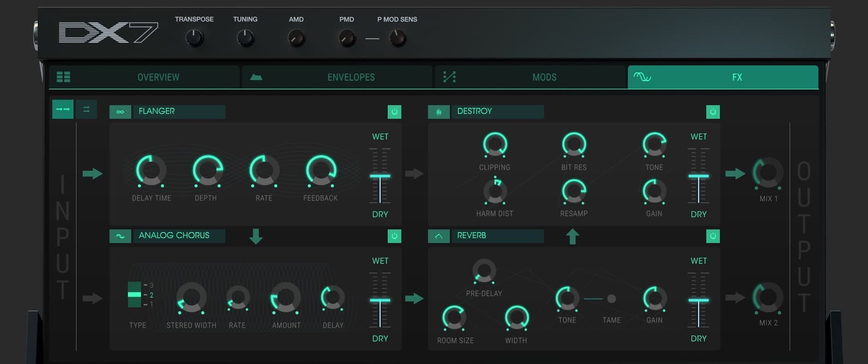Click the Mix 2 output knob
868x364 pixels.
point(768,298)
